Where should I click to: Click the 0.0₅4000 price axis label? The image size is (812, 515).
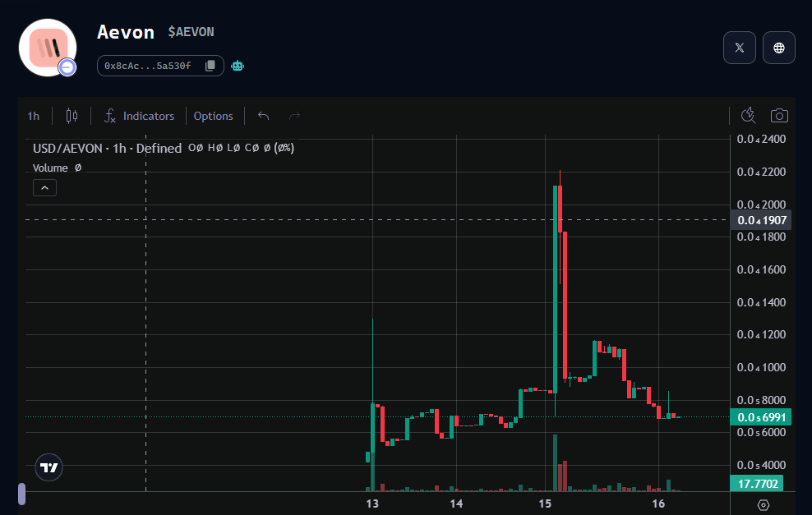pyautogui.click(x=761, y=465)
